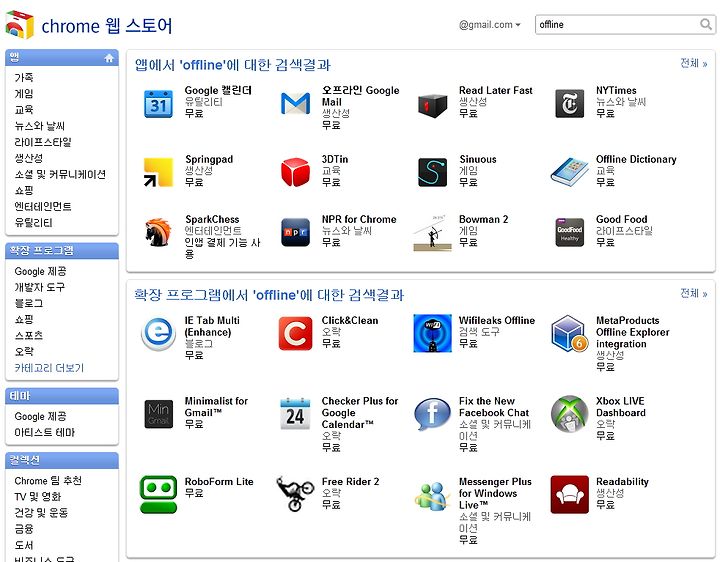The image size is (720, 562).
Task: Open 소셜 및 커뮤니케이션 category
Action: pyautogui.click(x=60, y=174)
